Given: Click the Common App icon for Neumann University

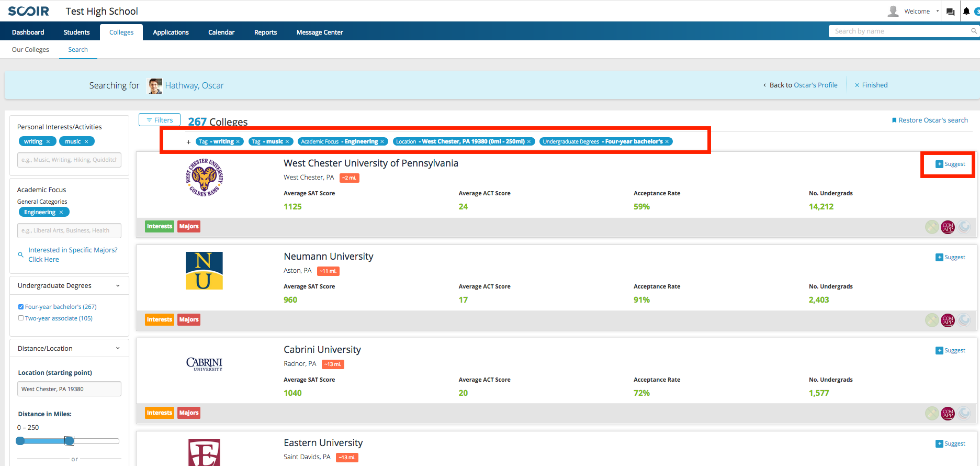Looking at the screenshot, I should [948, 320].
